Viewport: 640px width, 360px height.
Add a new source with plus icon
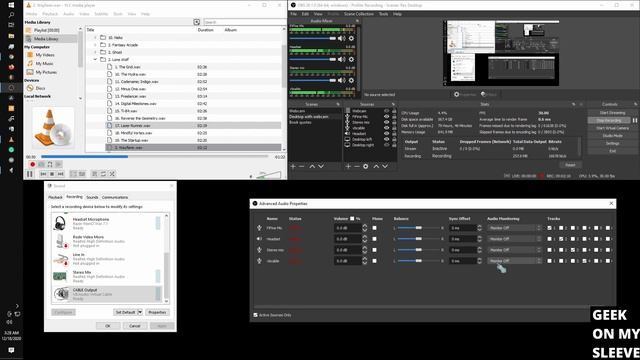coord(348,167)
